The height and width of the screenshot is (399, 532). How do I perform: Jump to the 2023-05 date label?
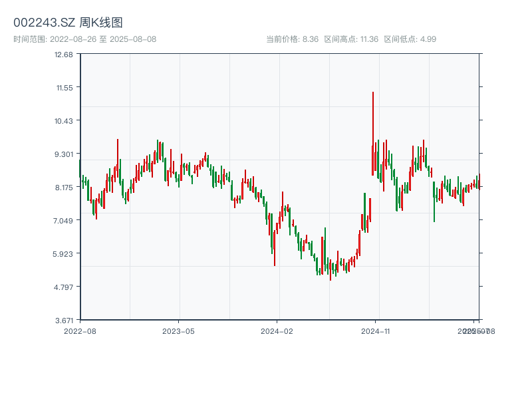click(178, 331)
